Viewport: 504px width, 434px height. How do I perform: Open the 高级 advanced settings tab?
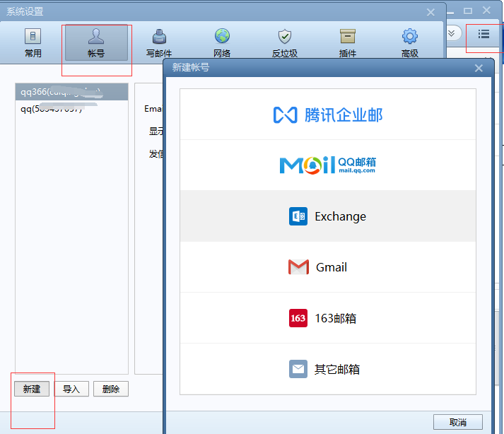click(410, 42)
